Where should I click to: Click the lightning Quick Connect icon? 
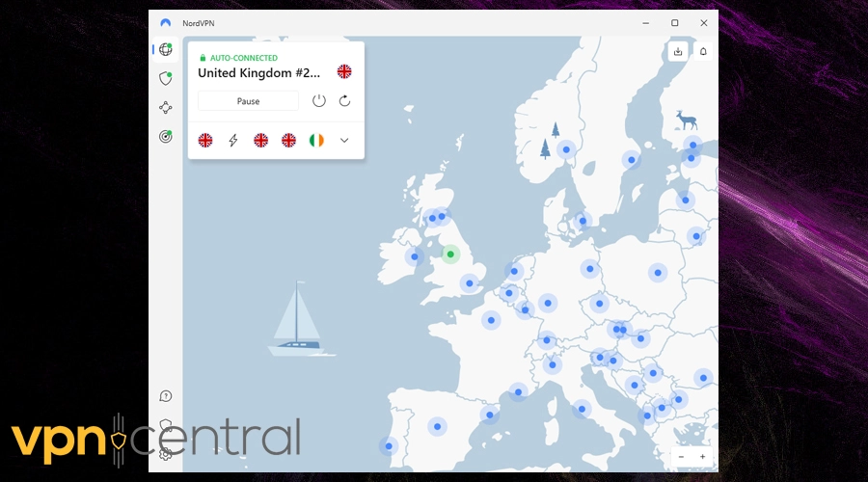pos(233,141)
